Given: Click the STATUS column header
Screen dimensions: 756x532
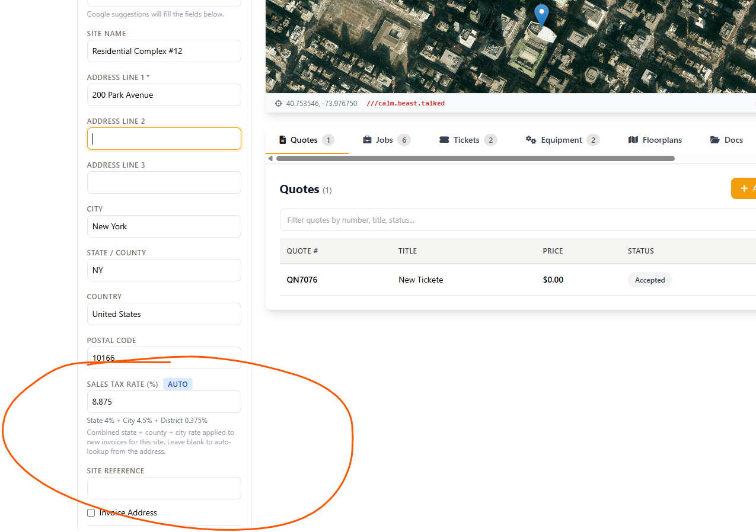Looking at the screenshot, I should (x=641, y=251).
